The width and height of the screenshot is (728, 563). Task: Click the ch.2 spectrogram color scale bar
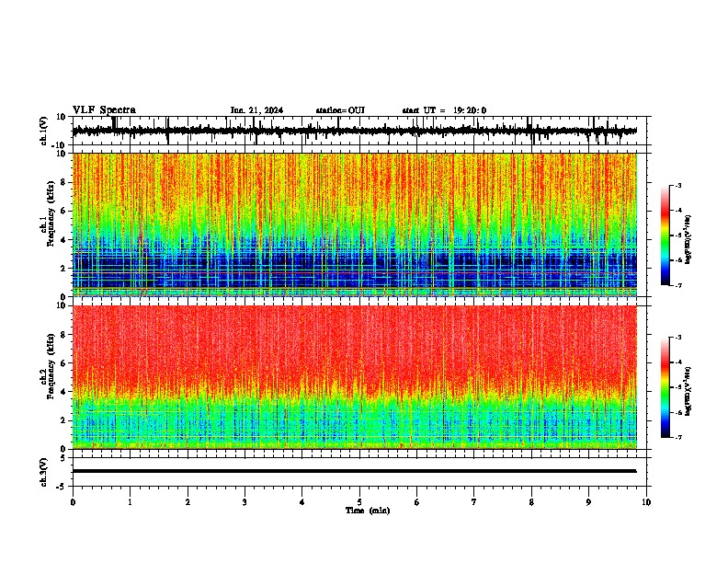click(665, 387)
